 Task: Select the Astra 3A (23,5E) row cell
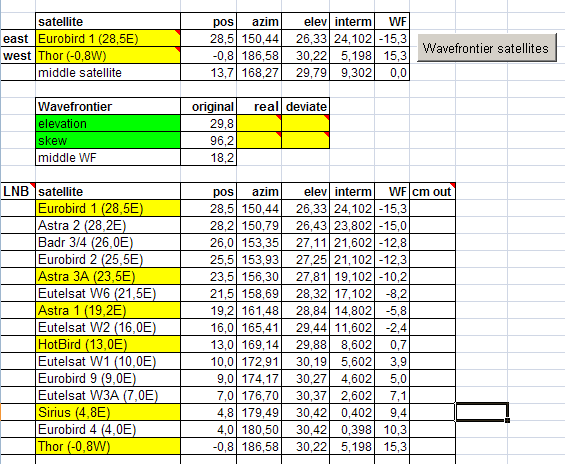[108, 276]
